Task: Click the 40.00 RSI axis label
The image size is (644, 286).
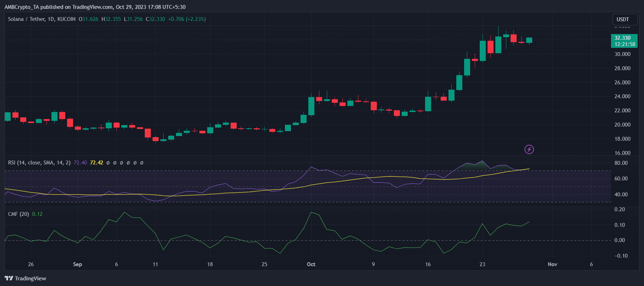Action: (x=621, y=195)
